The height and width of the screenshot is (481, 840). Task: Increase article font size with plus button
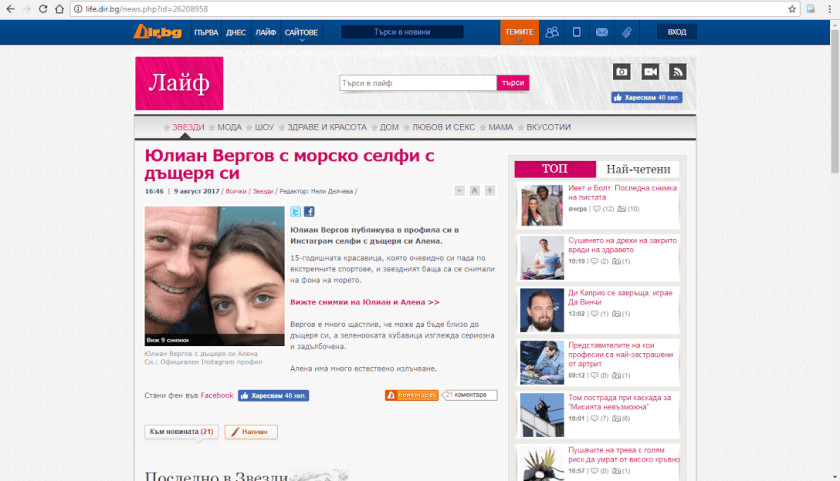489,191
